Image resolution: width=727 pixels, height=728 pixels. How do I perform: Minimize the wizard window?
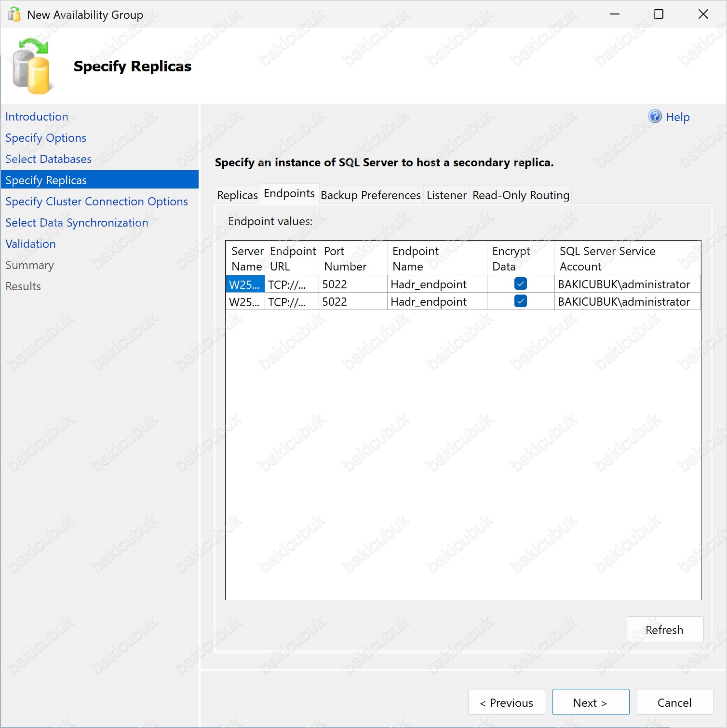coord(614,14)
